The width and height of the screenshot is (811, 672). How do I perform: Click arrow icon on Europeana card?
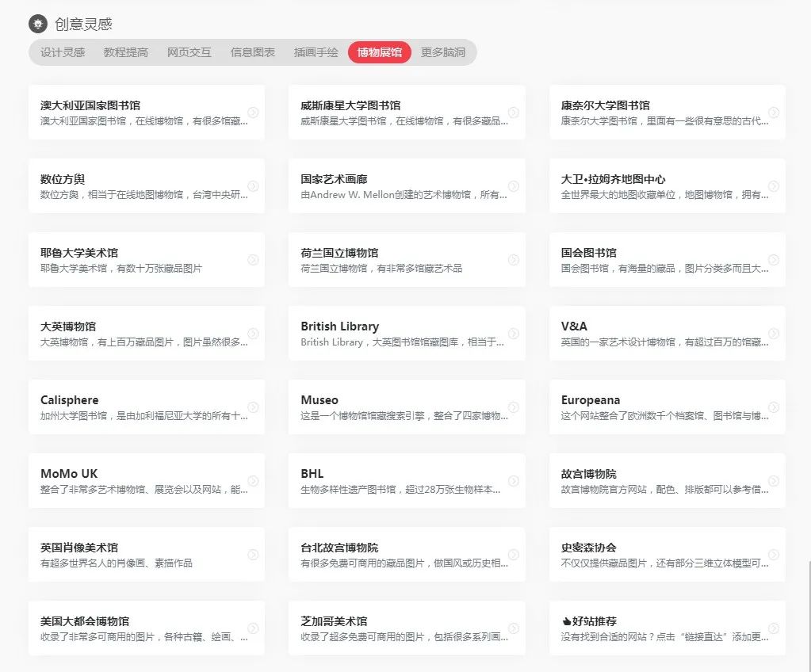[774, 407]
